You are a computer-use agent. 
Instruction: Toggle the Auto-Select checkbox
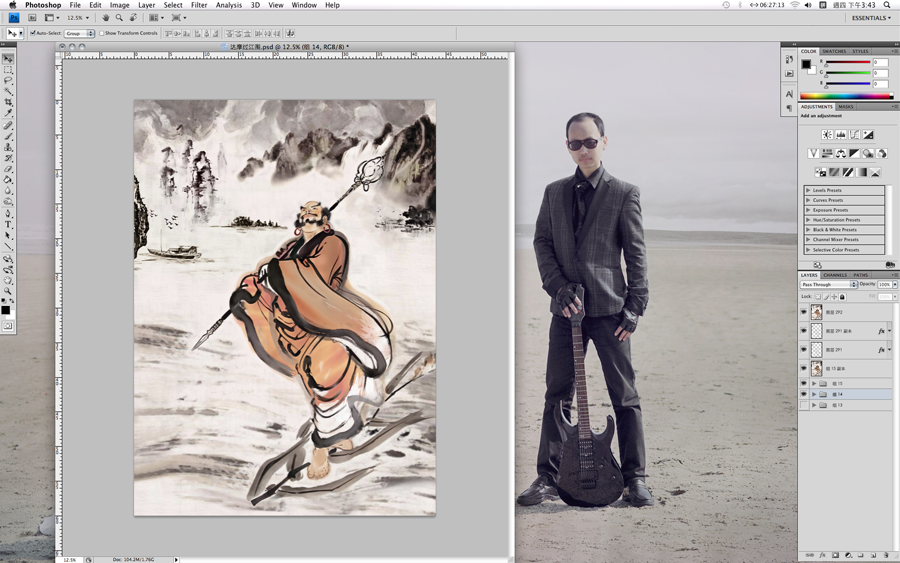[x=33, y=33]
